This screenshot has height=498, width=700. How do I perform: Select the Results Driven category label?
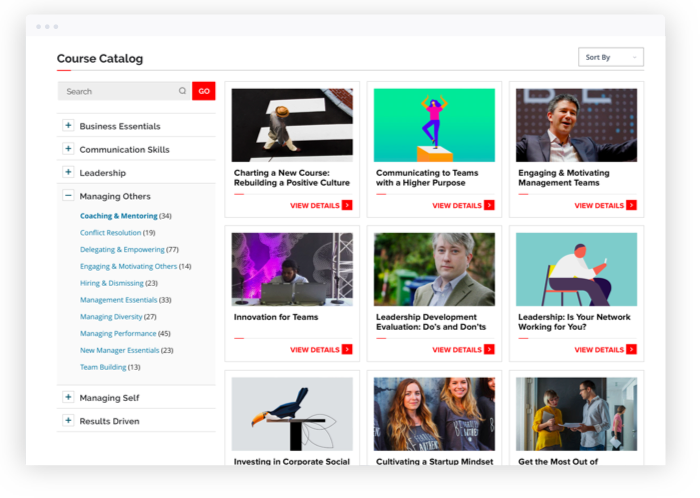point(109,421)
